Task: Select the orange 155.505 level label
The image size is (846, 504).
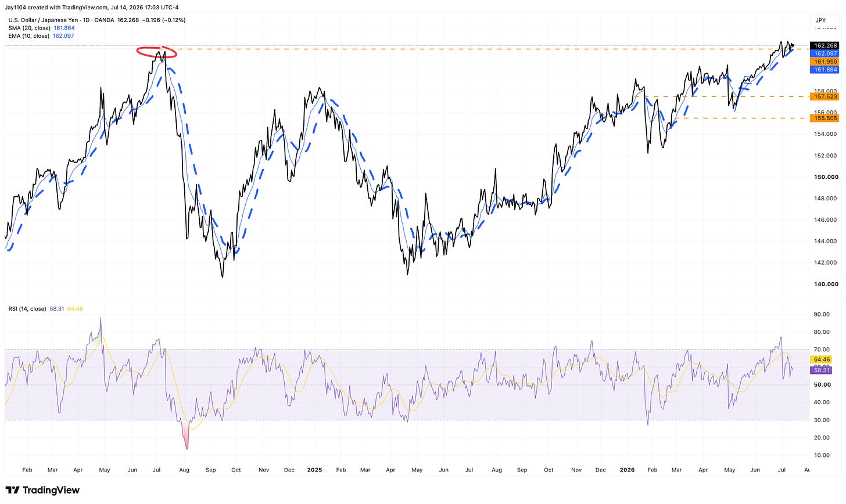Action: [x=825, y=118]
